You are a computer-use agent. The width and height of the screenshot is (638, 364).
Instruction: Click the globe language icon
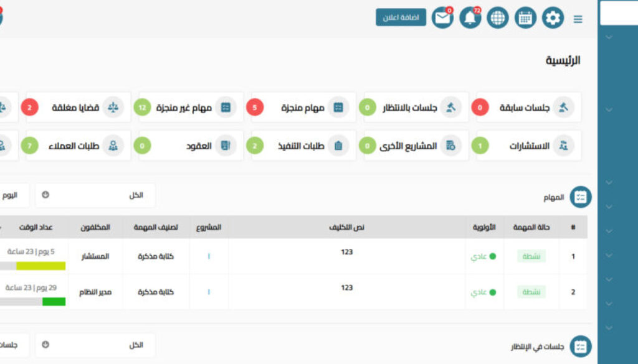coord(497,18)
